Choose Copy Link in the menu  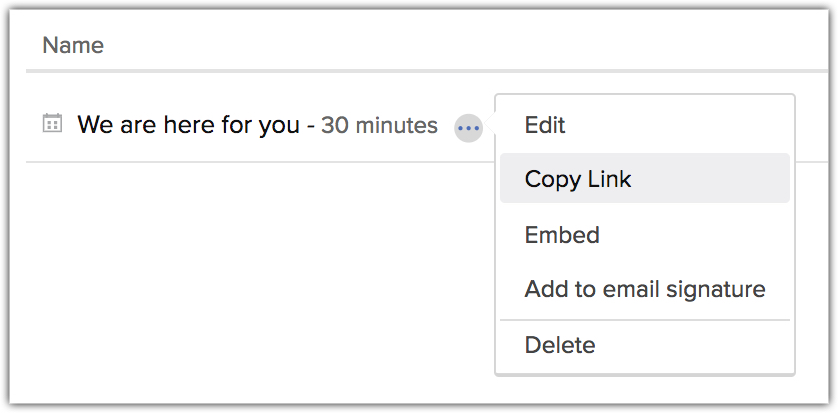point(578,180)
